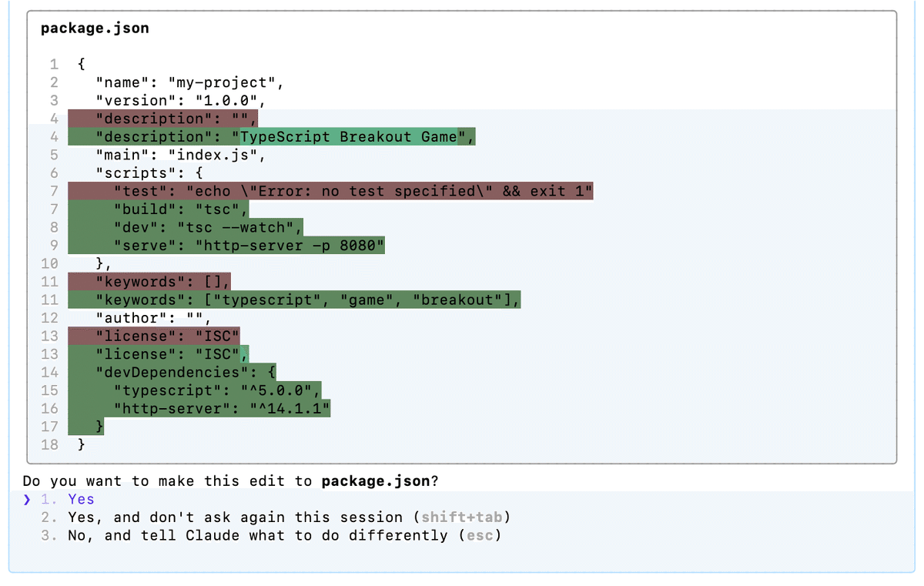
Task: Click the "http-server": "^14.1.1" line
Action: tap(221, 408)
